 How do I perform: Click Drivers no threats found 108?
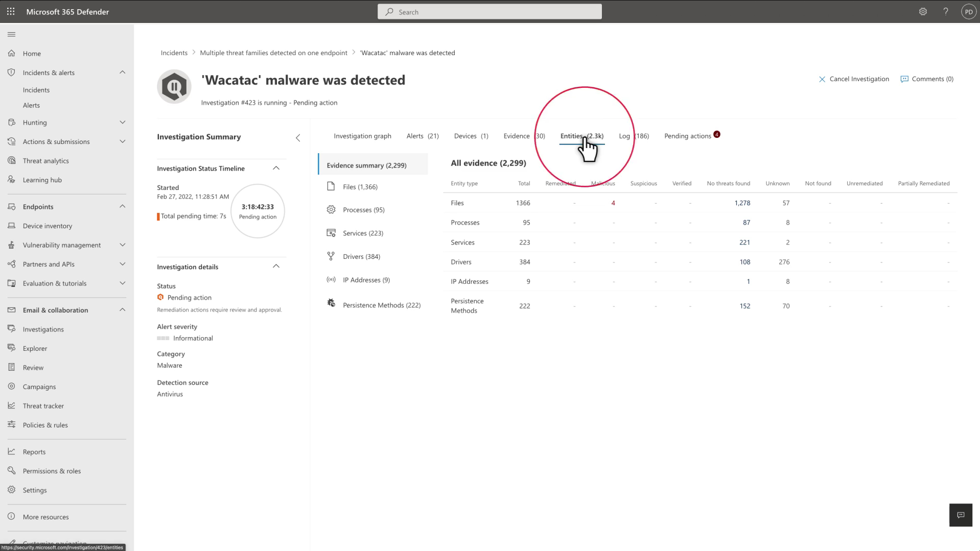pos(744,262)
